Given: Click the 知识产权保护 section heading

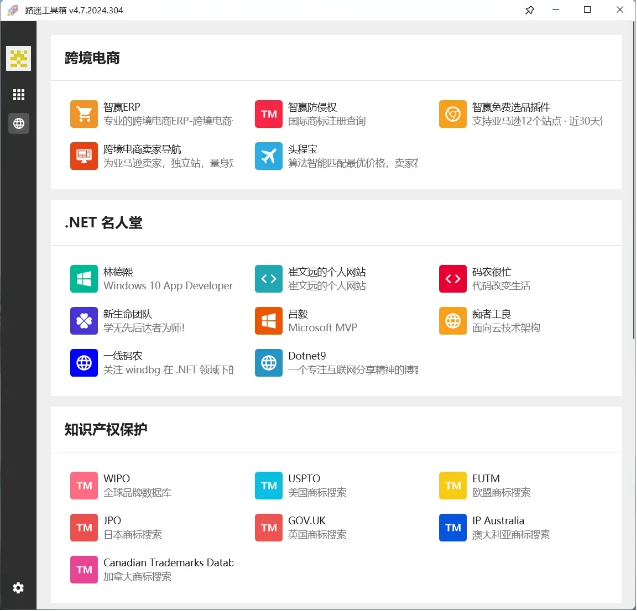Looking at the screenshot, I should (x=106, y=429).
